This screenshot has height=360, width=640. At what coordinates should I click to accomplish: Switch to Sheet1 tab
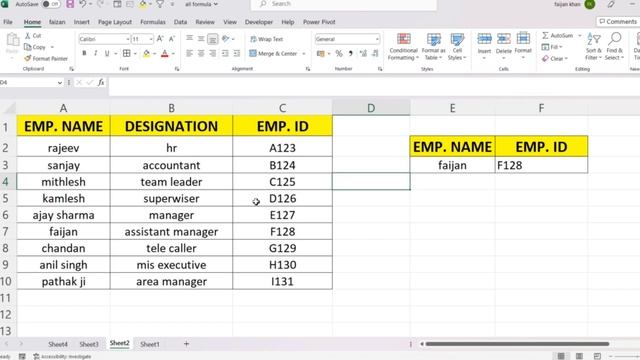(x=150, y=344)
